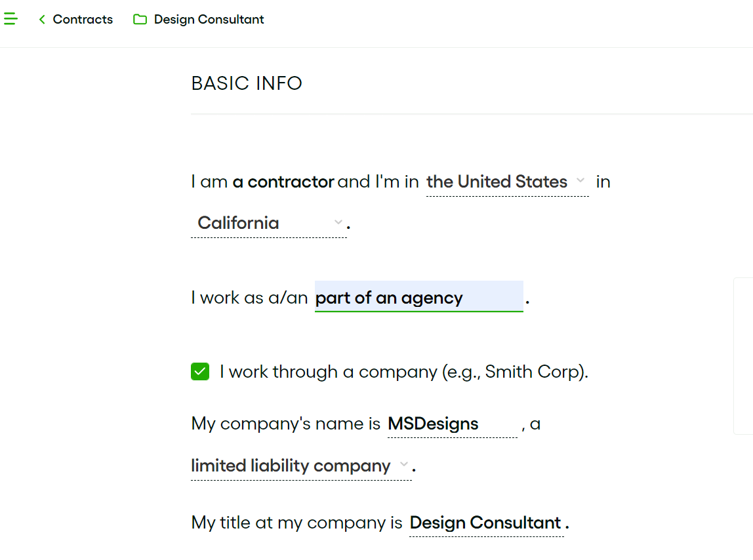Select the Design Consultant breadcrumb item

[207, 20]
